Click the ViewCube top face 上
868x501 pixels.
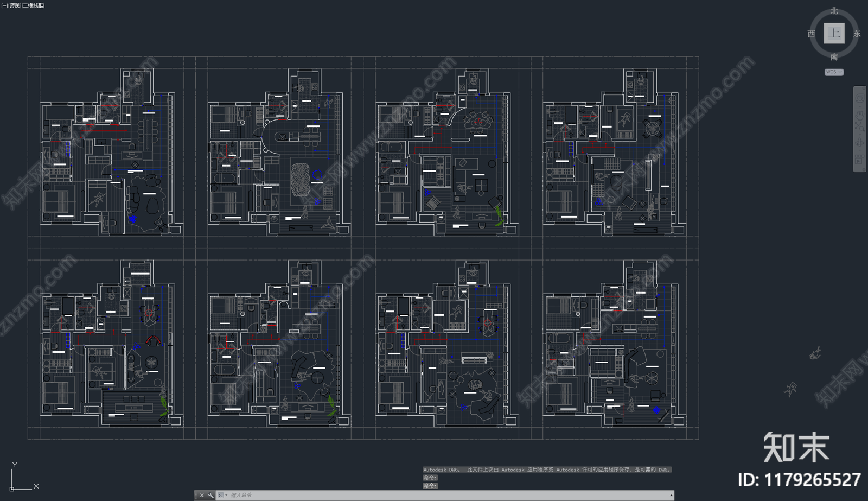834,33
